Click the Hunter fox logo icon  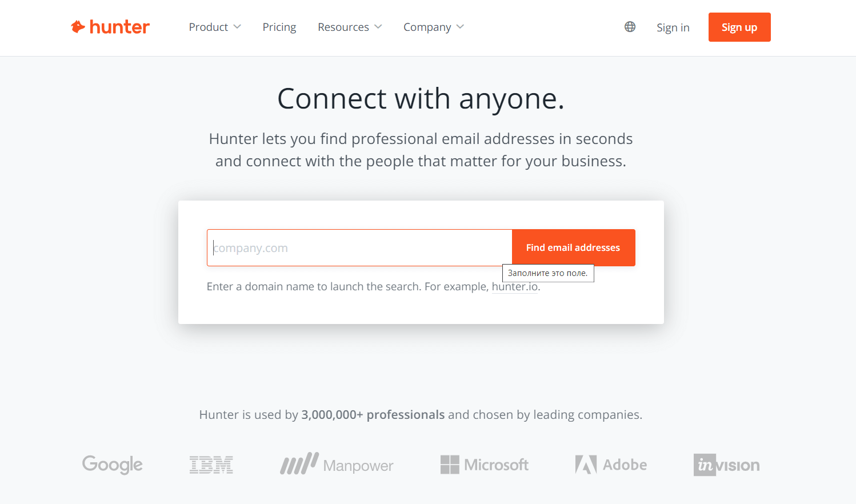[x=78, y=27]
